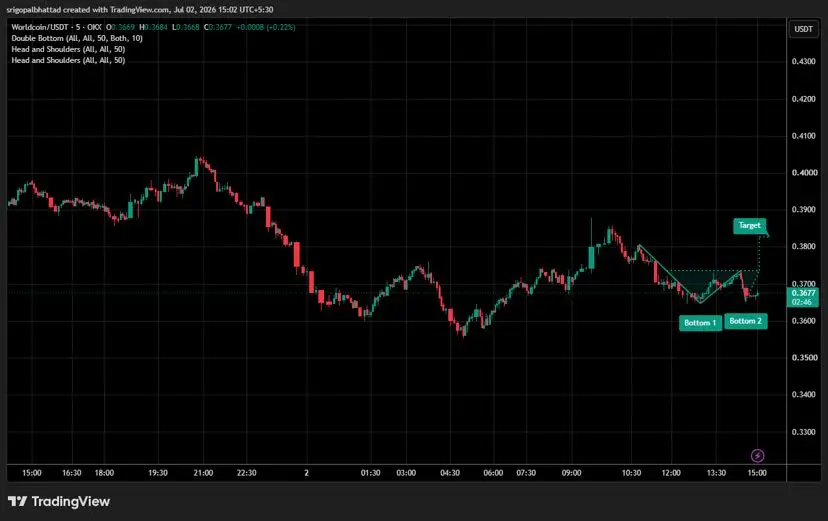Click the 0.3300 price scale label
The width and height of the screenshot is (828, 521).
[x=804, y=432]
